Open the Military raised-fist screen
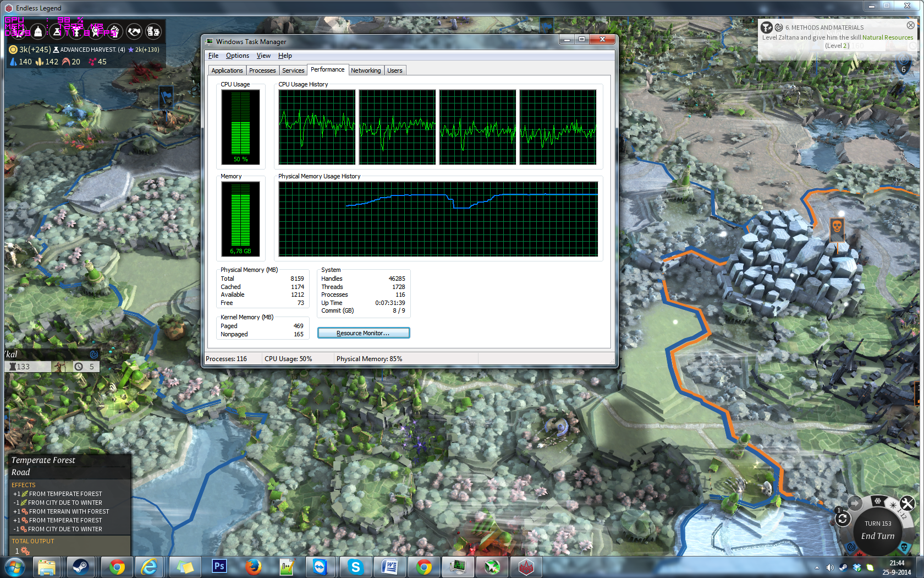 (114, 32)
